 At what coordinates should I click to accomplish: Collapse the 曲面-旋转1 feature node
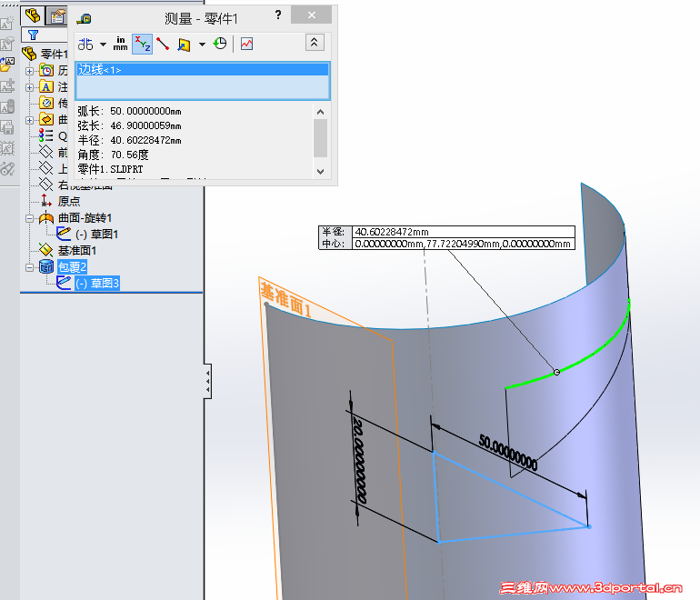point(29,218)
